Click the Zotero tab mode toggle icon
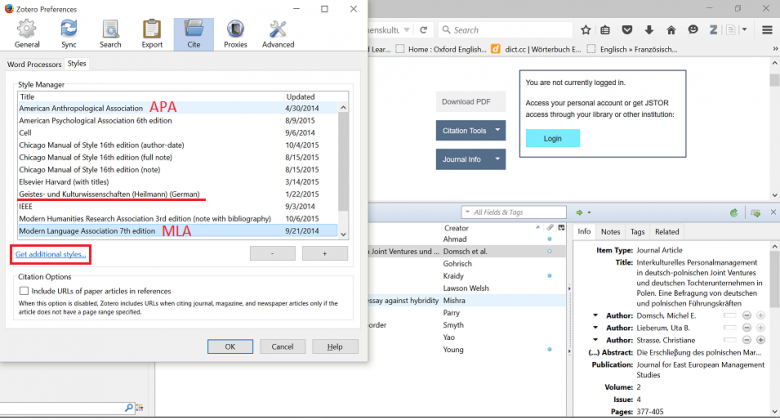 tap(756, 212)
